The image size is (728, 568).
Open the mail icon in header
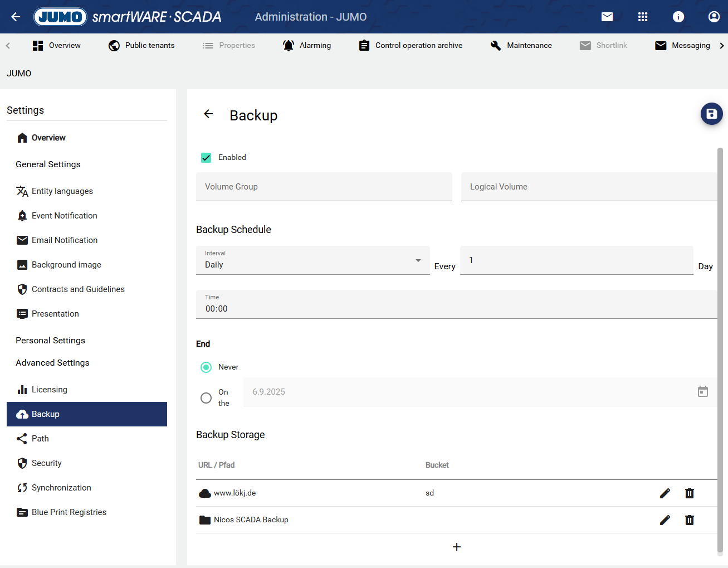click(607, 17)
